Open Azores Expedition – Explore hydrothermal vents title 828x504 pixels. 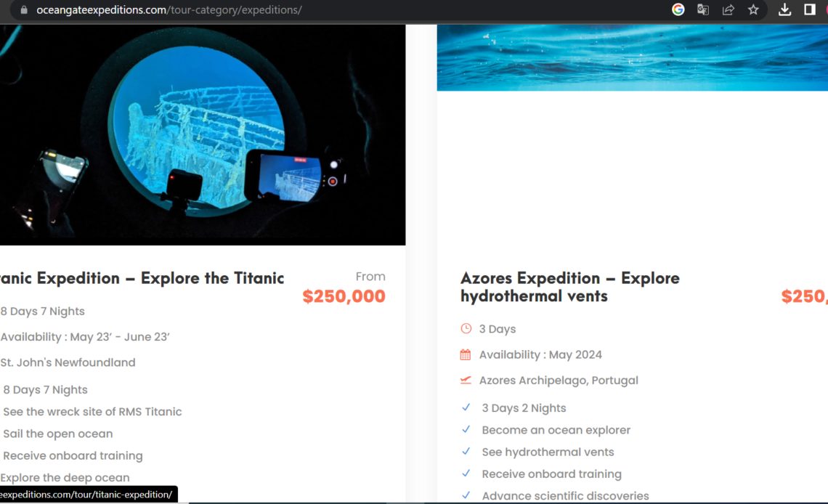click(569, 287)
